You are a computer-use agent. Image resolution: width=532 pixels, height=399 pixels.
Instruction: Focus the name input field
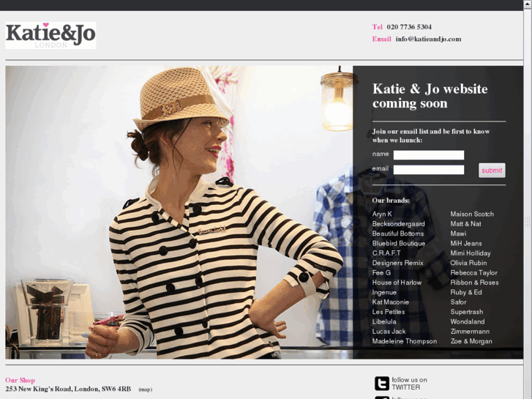[429, 155]
